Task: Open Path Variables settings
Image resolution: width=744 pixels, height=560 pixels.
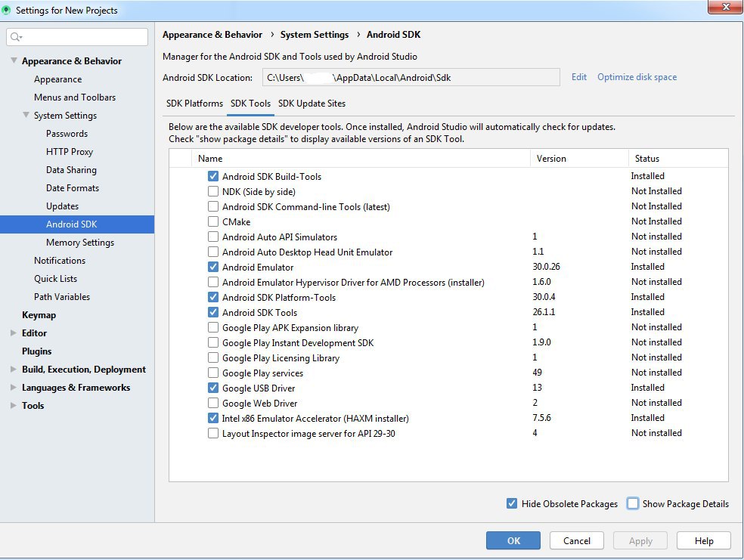Action: (62, 297)
